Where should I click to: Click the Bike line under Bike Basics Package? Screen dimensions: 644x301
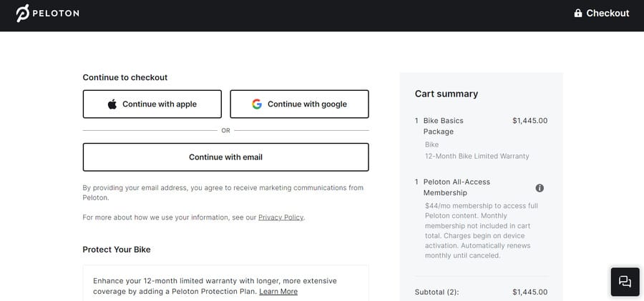tap(431, 144)
